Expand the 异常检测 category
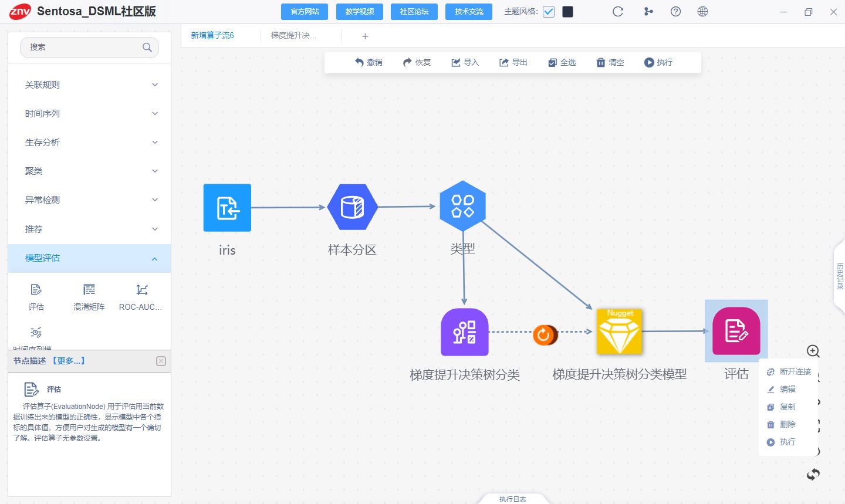The image size is (845, 504). [89, 199]
